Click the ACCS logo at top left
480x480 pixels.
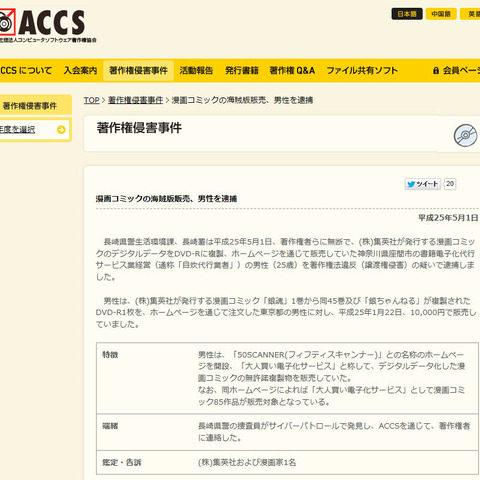click(x=48, y=26)
